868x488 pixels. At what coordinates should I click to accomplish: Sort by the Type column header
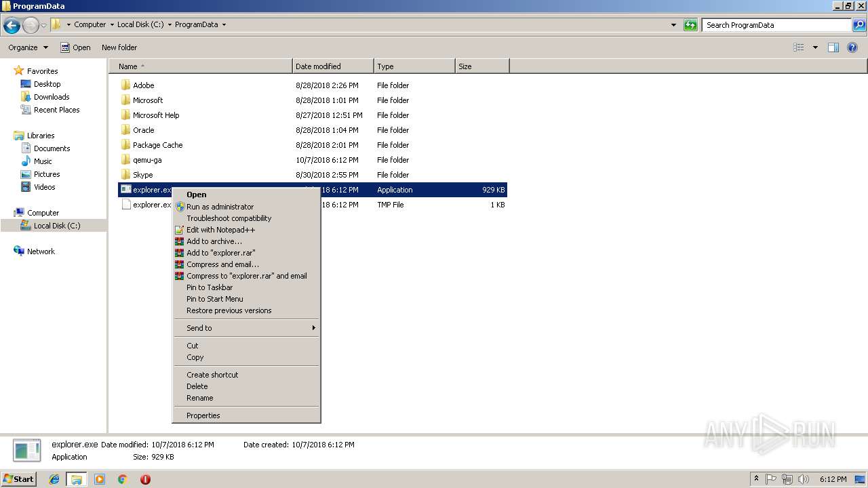(x=414, y=66)
